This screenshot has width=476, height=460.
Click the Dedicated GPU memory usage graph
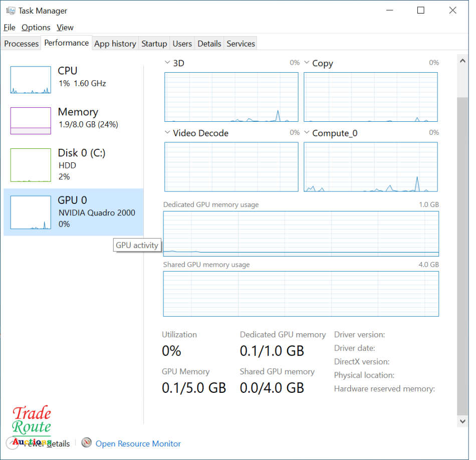[301, 234]
